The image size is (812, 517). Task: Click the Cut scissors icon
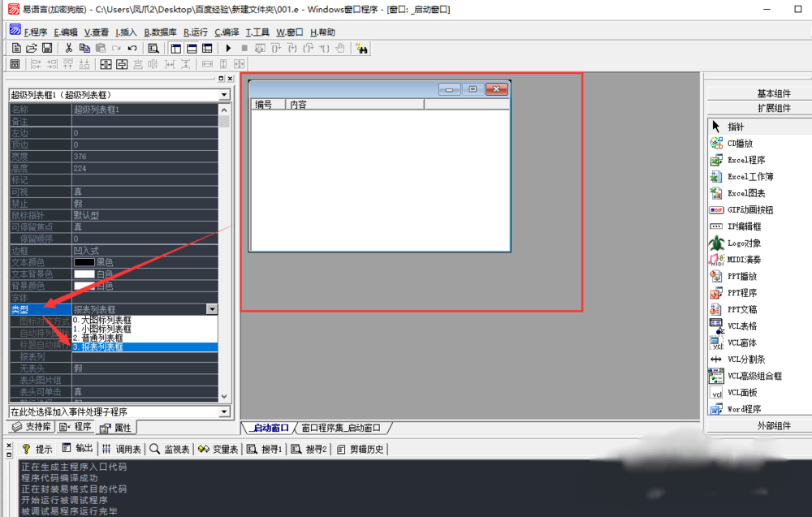point(69,48)
